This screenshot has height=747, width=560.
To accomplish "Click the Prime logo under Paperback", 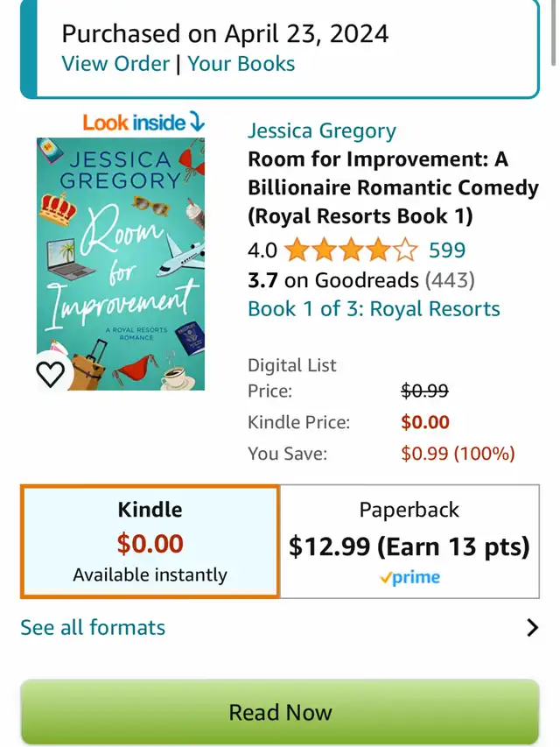I will pos(409,578).
